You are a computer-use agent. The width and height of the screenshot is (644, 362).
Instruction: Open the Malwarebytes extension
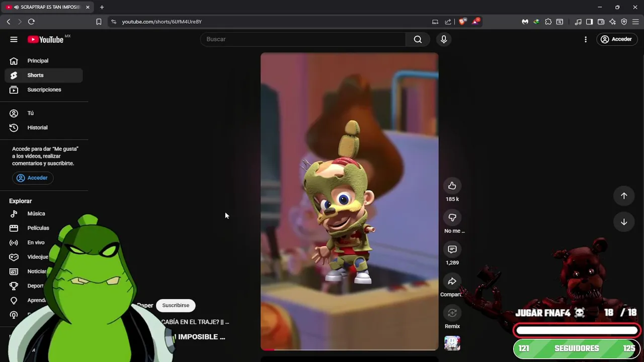(x=525, y=22)
